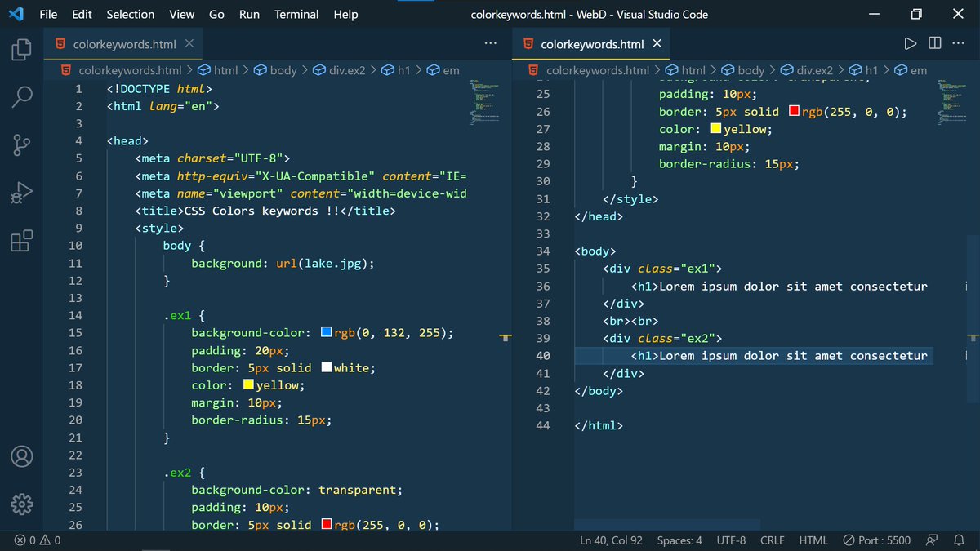
Task: Open the Help menu
Action: point(345,14)
